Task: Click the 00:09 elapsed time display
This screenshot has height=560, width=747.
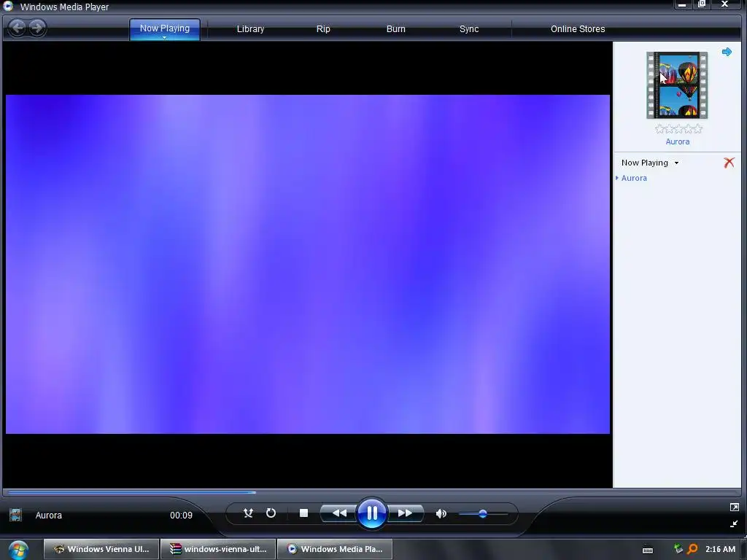Action: point(181,516)
